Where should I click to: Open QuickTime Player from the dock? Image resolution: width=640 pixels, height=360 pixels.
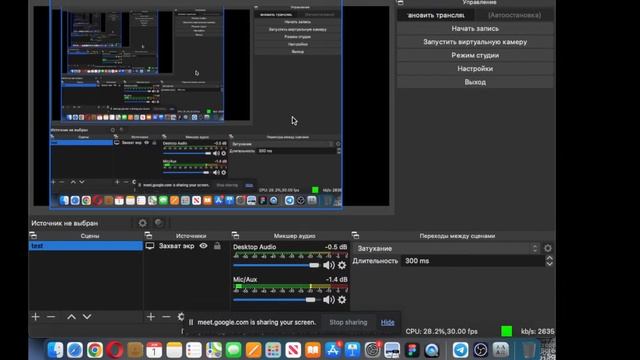(432, 350)
